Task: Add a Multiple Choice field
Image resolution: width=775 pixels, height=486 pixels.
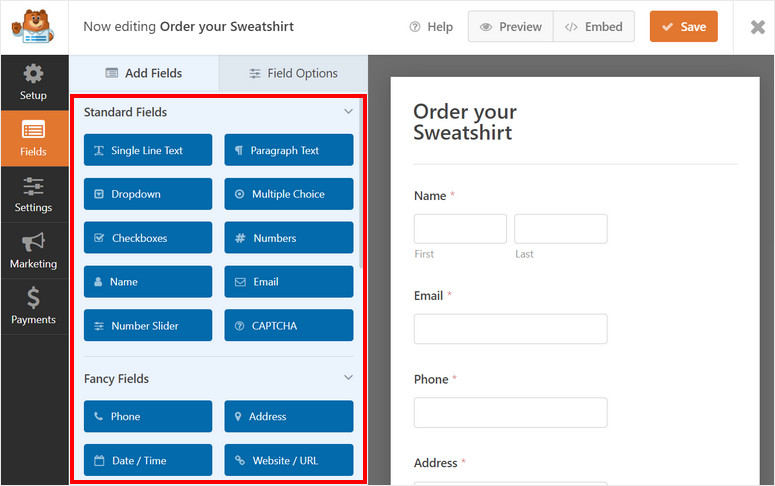Action: click(289, 194)
